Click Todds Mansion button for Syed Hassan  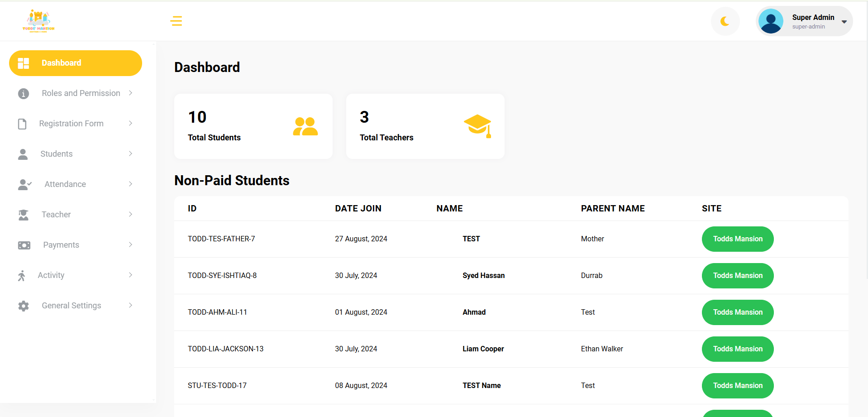pyautogui.click(x=737, y=276)
